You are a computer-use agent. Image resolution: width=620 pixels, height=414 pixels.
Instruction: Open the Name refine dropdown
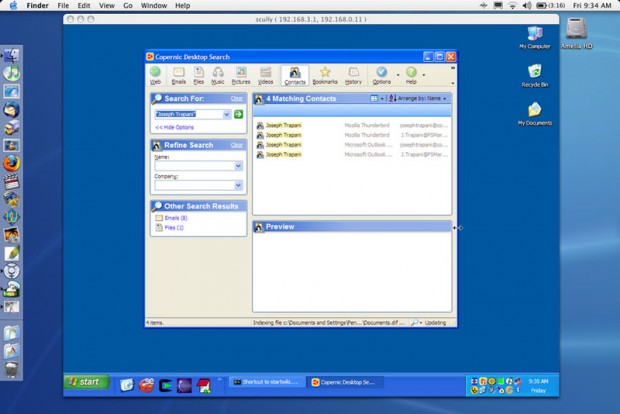click(238, 166)
